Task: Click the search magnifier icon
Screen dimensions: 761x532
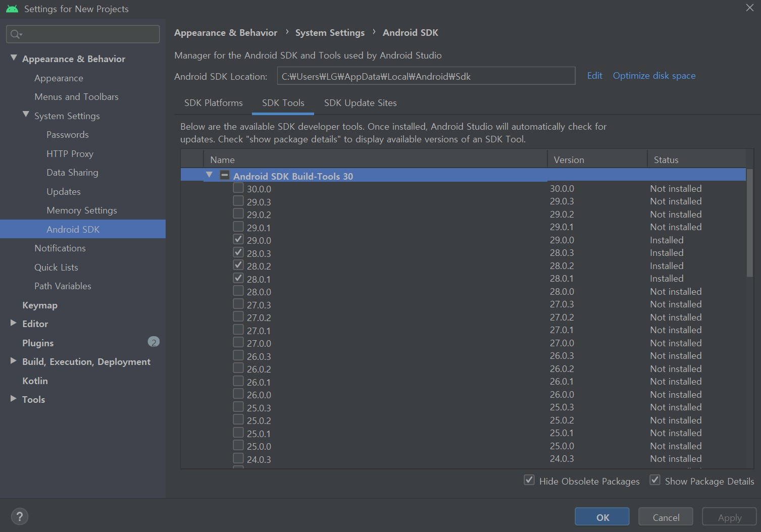Action: [x=16, y=34]
